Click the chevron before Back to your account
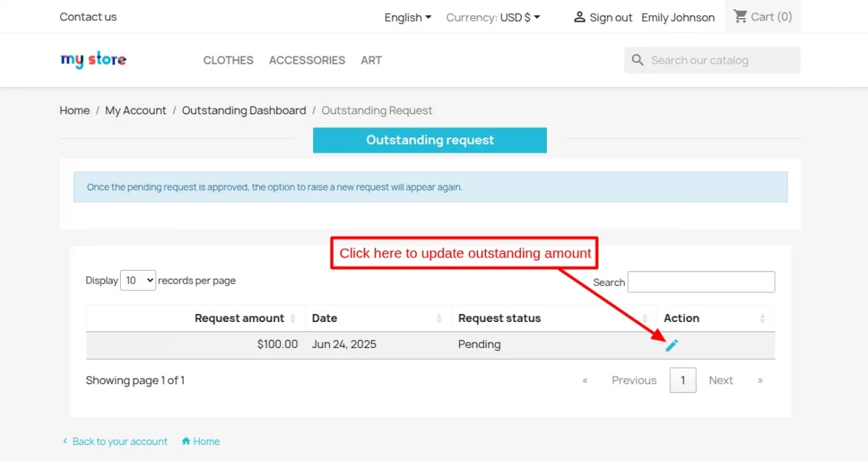Screen dimensions: 868x461 click(x=64, y=441)
